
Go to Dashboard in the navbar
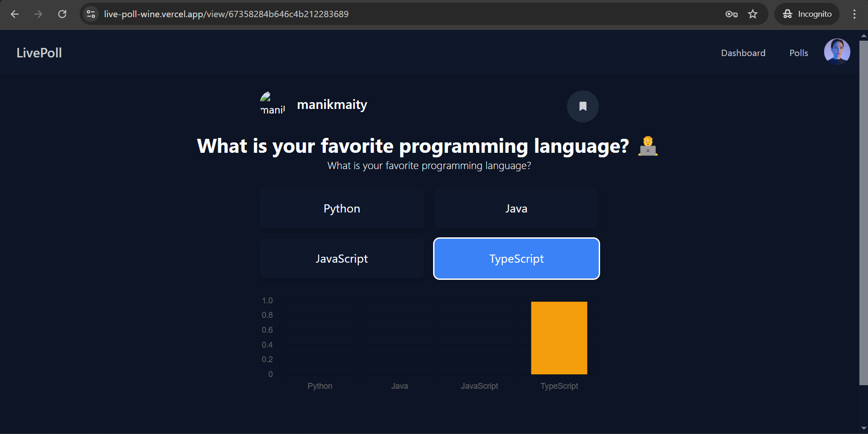(743, 53)
